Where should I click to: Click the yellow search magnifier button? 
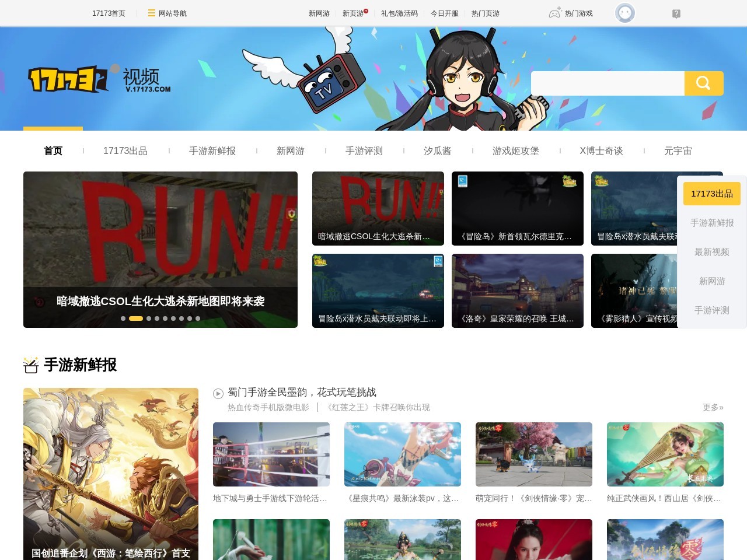pos(703,83)
